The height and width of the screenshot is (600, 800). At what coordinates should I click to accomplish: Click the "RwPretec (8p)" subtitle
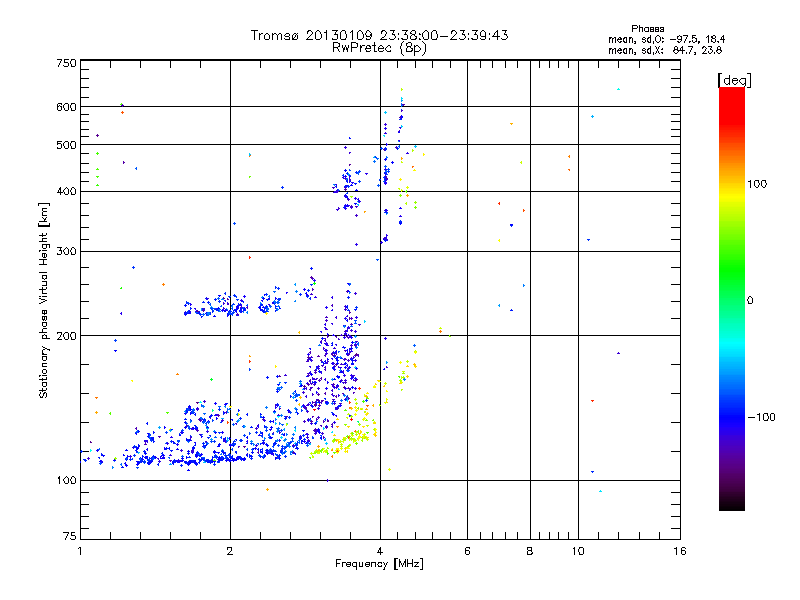coord(379,48)
